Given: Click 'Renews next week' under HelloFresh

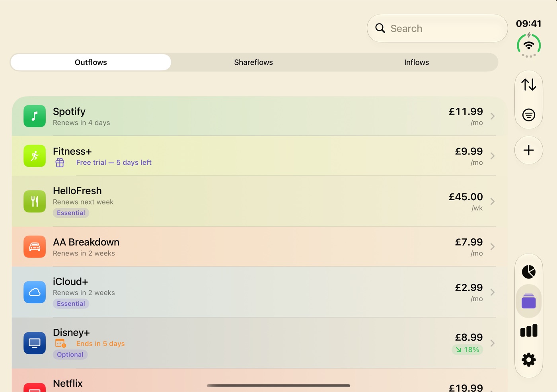Looking at the screenshot, I should click(83, 202).
